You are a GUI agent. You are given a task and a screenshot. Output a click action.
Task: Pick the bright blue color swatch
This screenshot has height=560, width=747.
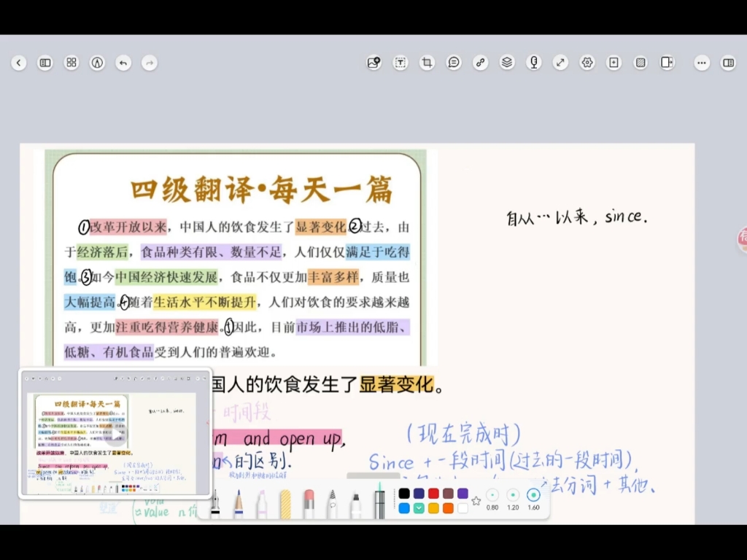404,508
